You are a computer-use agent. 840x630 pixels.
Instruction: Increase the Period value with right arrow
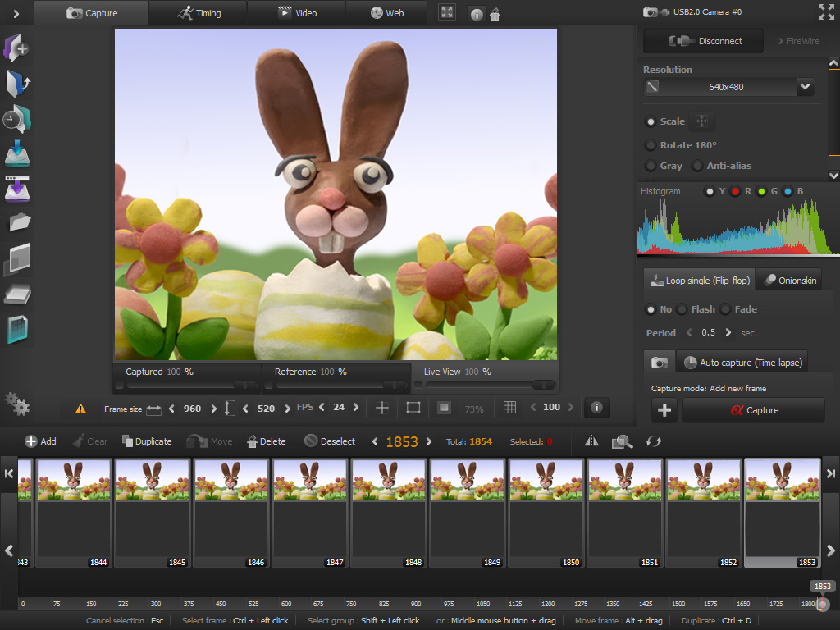pyautogui.click(x=728, y=333)
